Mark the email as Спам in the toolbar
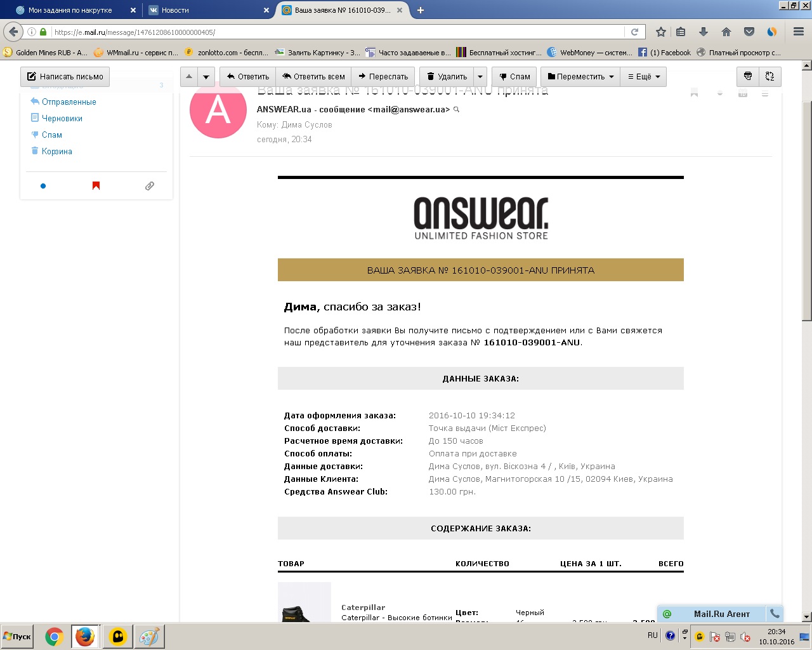The image size is (812, 650). coord(514,76)
